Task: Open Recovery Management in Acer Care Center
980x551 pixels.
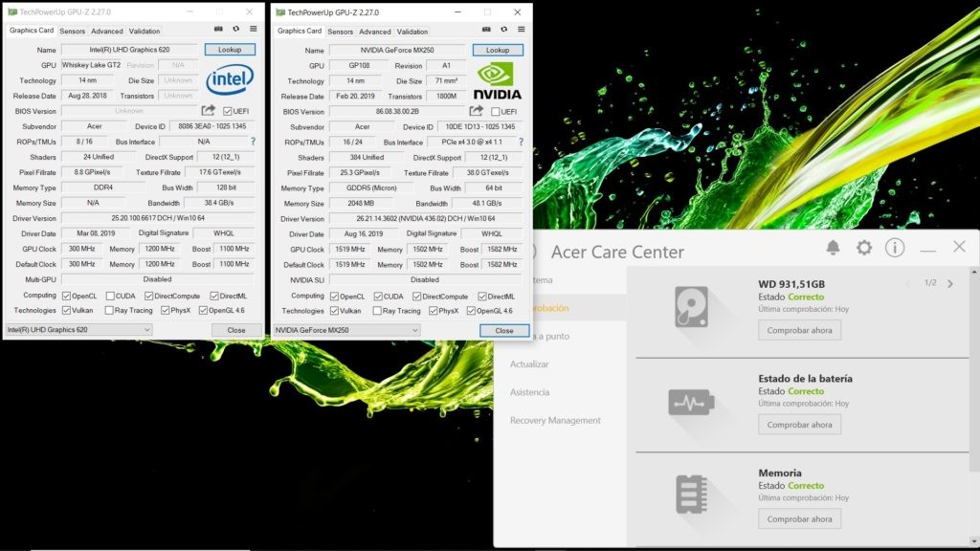Action: coord(555,421)
